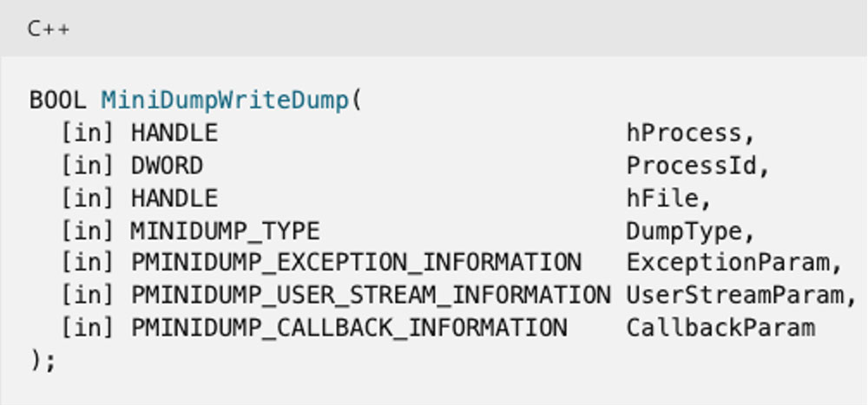
Task: Click the MINIDUMP_TYPE type text
Action: pos(225,232)
